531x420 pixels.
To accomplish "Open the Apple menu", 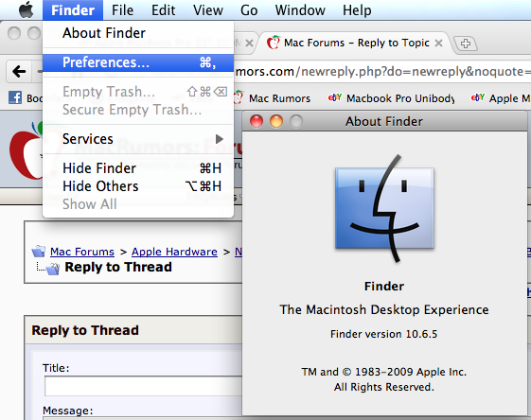I will (26, 9).
